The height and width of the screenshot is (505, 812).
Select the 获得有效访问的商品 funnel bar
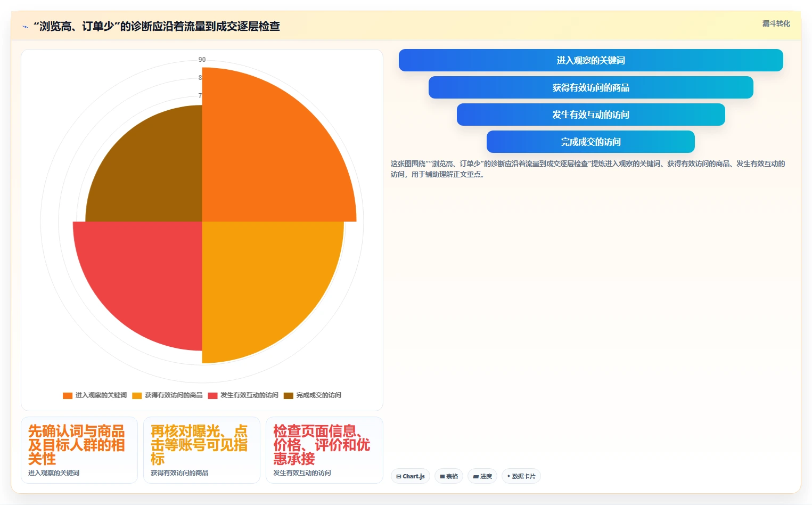[590, 87]
